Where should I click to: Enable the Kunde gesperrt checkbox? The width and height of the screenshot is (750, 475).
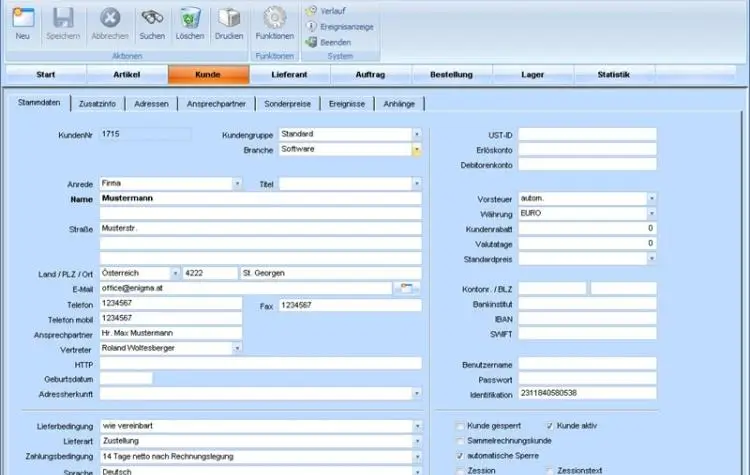click(x=460, y=425)
